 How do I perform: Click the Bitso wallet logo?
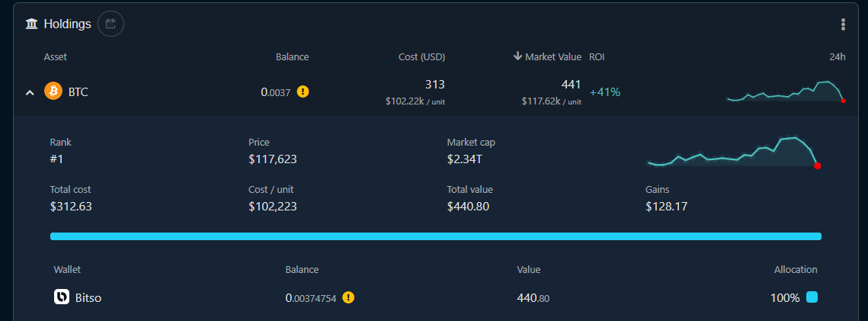tap(62, 297)
